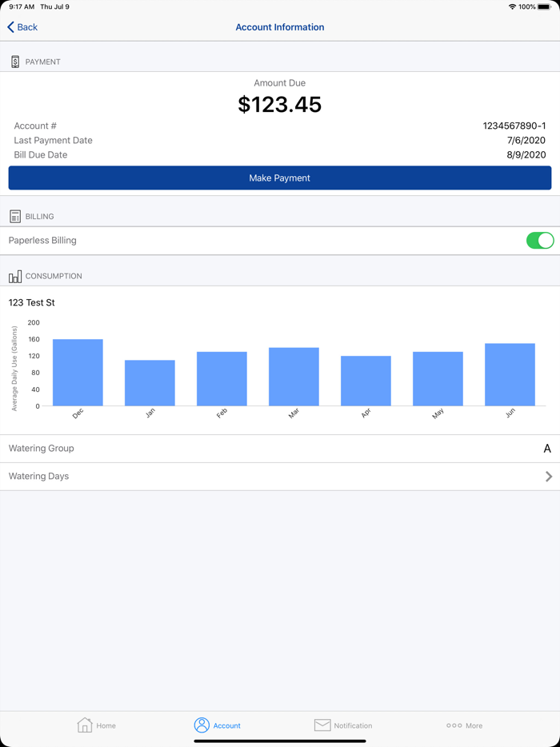
Task: Click the 123 Test St address
Action: [32, 302]
